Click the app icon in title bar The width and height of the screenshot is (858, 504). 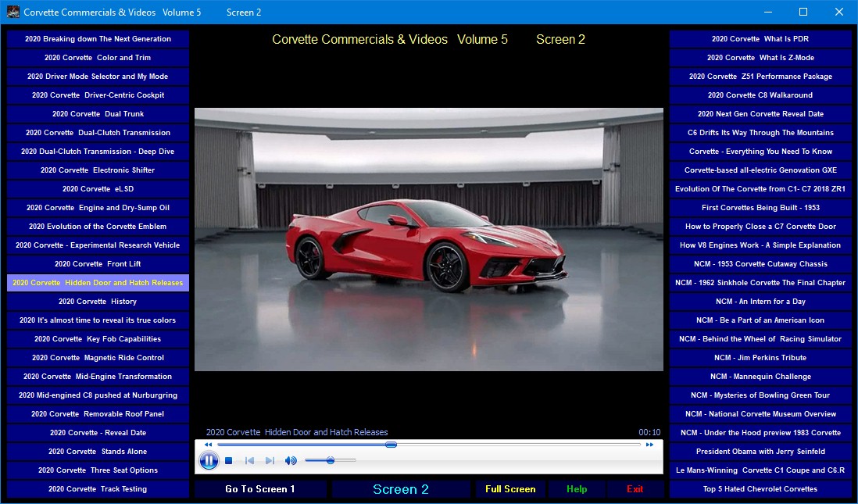13,12
